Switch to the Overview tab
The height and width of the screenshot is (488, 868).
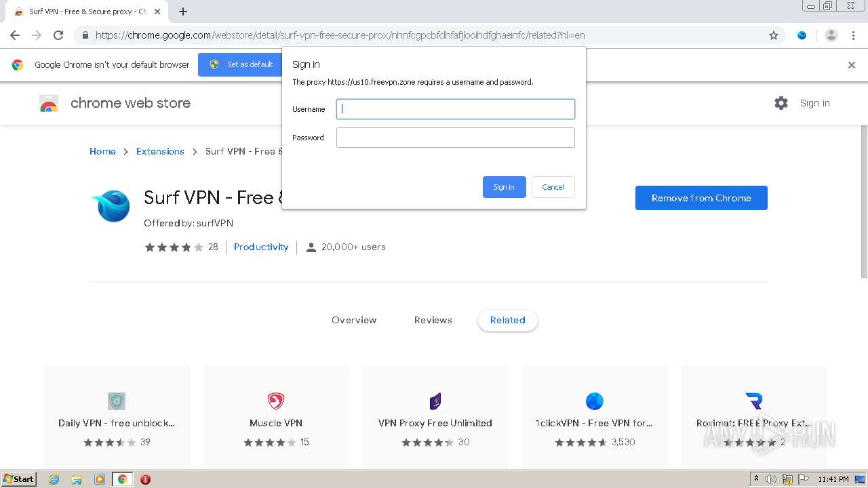coord(354,320)
